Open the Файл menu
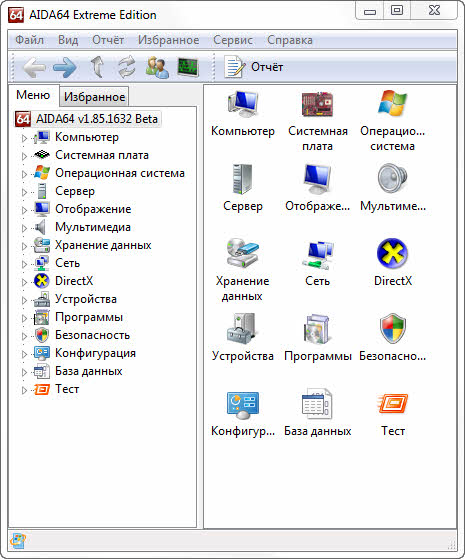The width and height of the screenshot is (465, 559). click(x=29, y=40)
